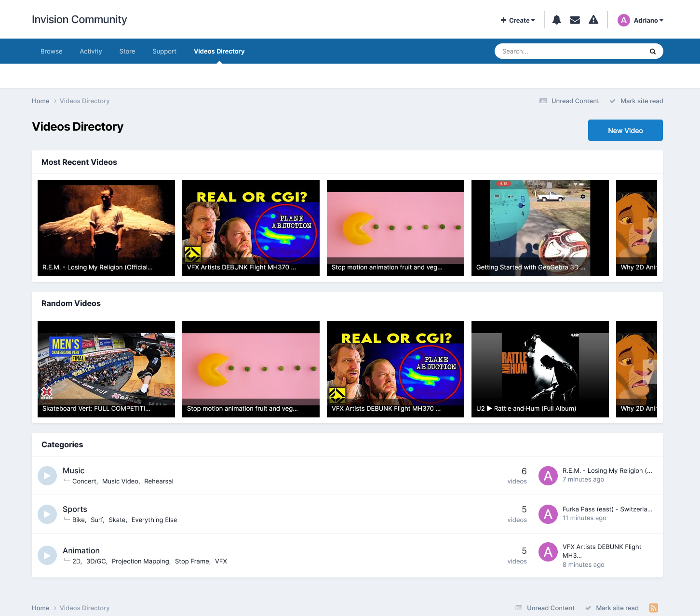Open the U2 Rattle and Hum thumbnail
This screenshot has height=616, width=700.
539,369
